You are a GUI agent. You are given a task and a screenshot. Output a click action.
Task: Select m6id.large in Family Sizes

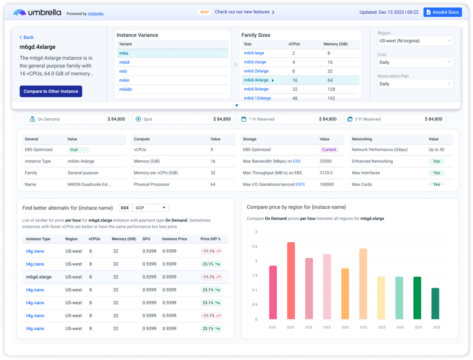(254, 53)
